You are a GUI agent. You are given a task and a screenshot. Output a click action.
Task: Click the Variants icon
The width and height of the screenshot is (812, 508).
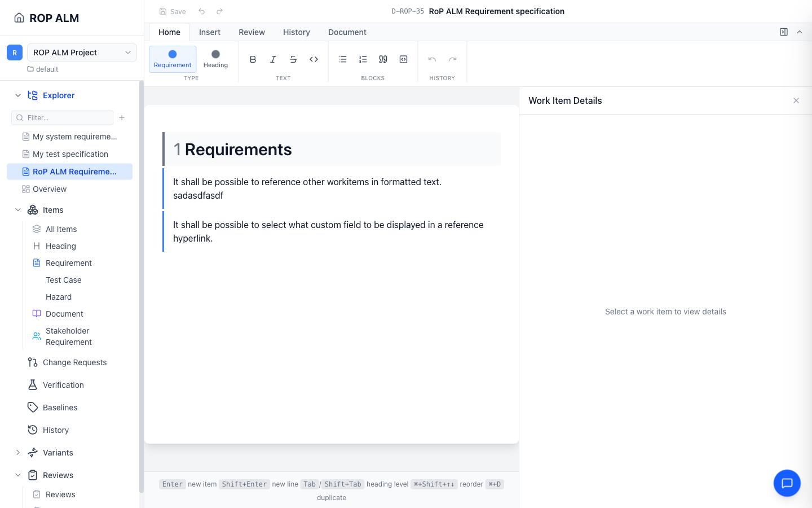click(x=33, y=453)
